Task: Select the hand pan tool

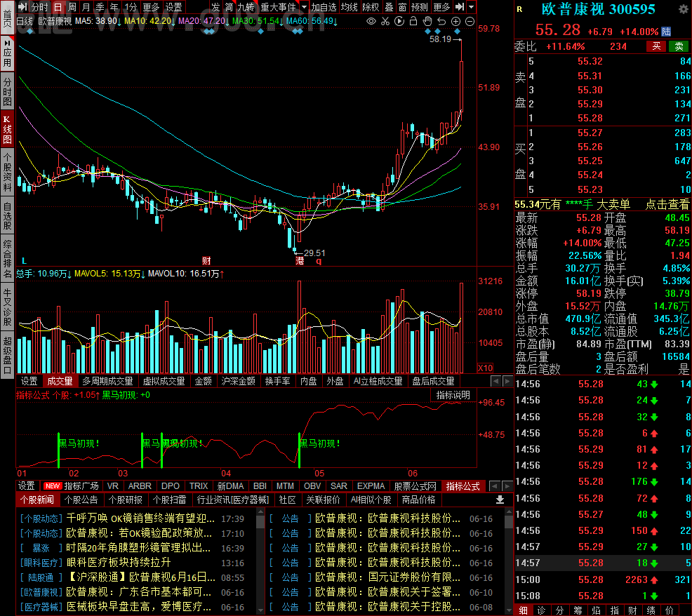Action: coord(427,21)
